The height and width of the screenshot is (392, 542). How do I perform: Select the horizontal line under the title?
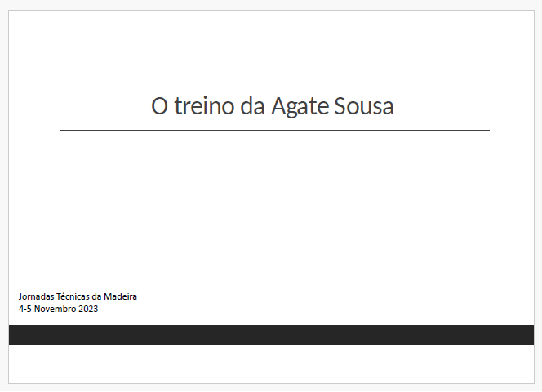(274, 130)
